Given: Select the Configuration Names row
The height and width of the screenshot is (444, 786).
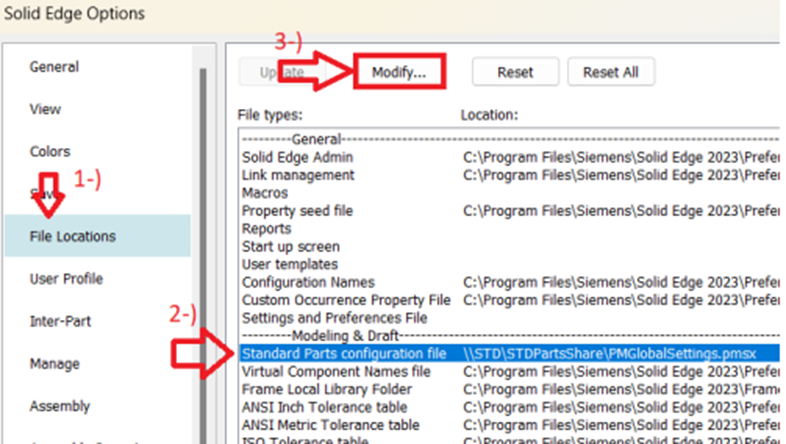Looking at the screenshot, I should pos(509,283).
